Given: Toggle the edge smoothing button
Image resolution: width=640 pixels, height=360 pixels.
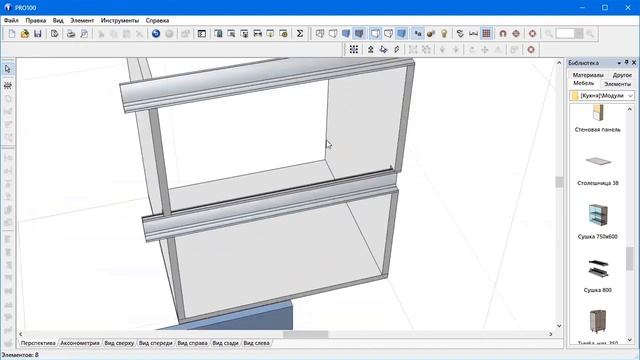Looking at the screenshot, I should click(418, 34).
